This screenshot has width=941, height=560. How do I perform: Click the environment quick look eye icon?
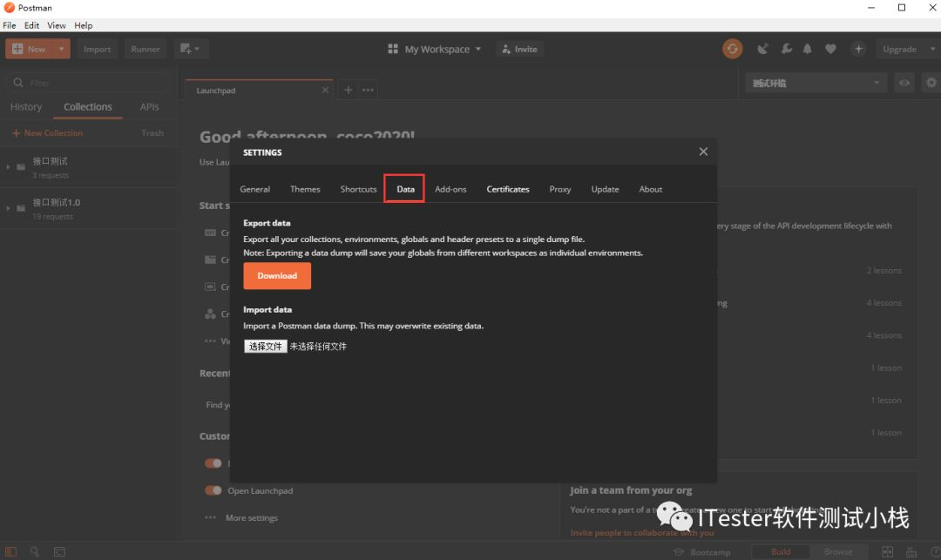pyautogui.click(x=904, y=83)
